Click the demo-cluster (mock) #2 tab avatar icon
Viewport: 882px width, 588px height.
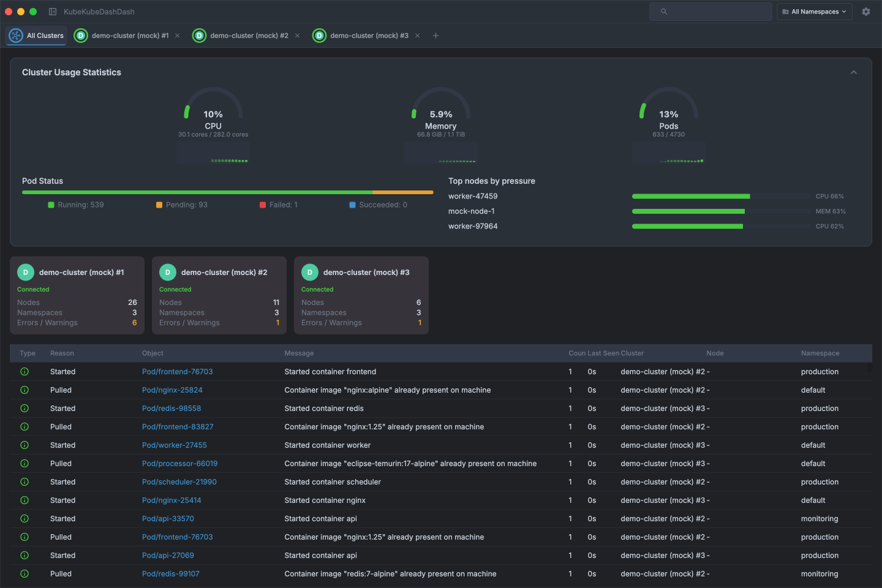pos(199,36)
